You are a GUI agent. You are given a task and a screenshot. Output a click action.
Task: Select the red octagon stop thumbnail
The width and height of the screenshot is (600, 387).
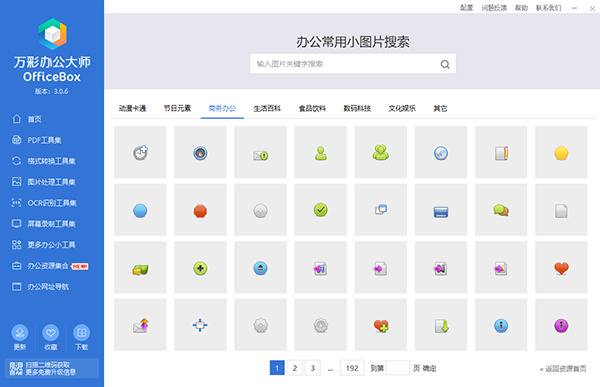pos(200,210)
